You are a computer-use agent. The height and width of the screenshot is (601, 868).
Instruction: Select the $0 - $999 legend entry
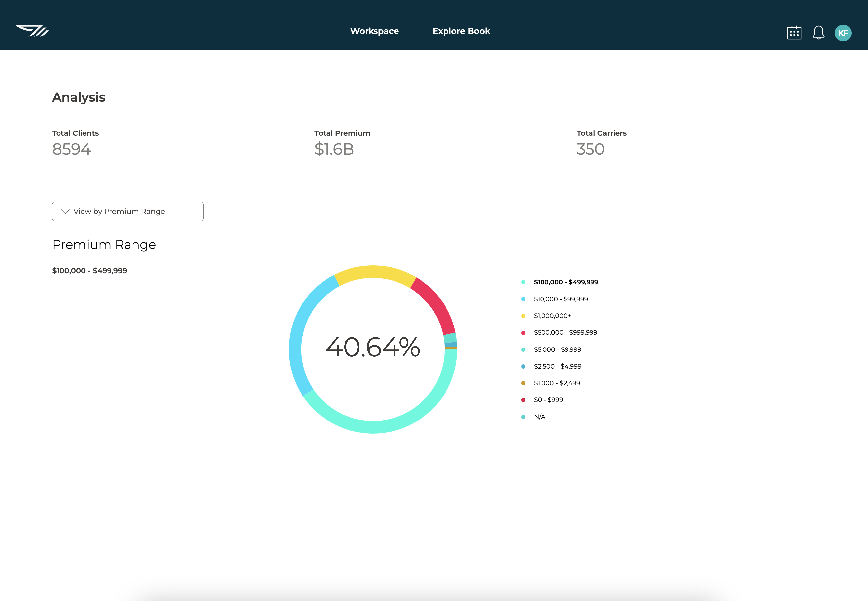tap(542, 400)
